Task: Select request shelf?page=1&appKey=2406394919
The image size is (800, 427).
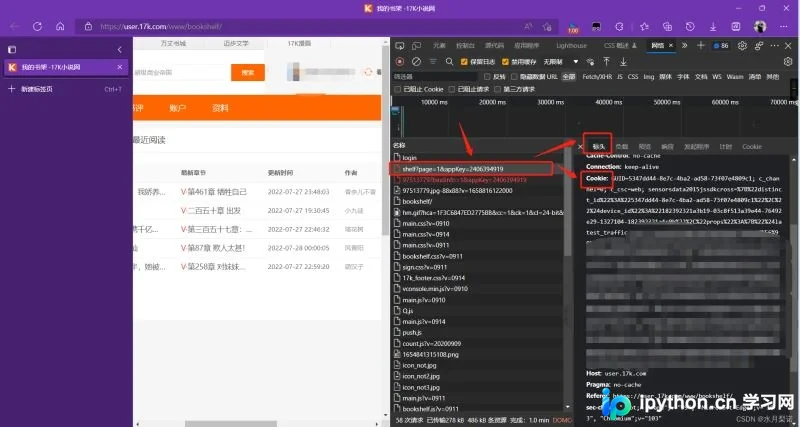Action: 479,169
